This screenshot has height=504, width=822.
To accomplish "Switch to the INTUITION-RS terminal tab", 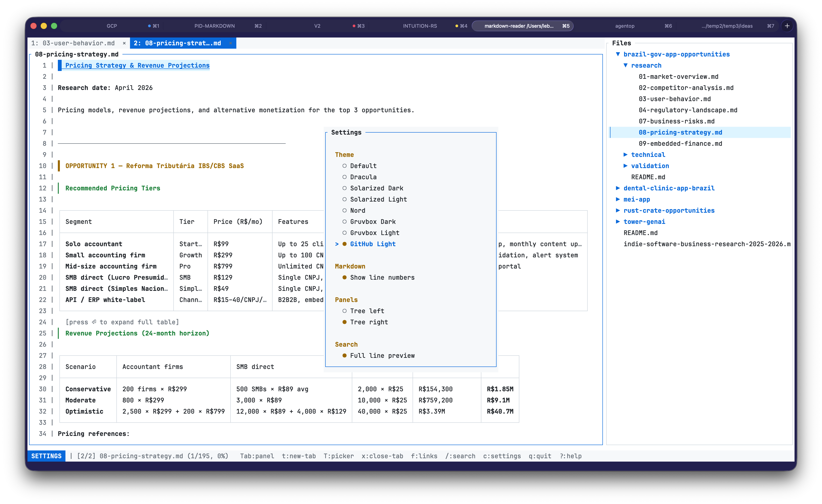I will [x=420, y=26].
